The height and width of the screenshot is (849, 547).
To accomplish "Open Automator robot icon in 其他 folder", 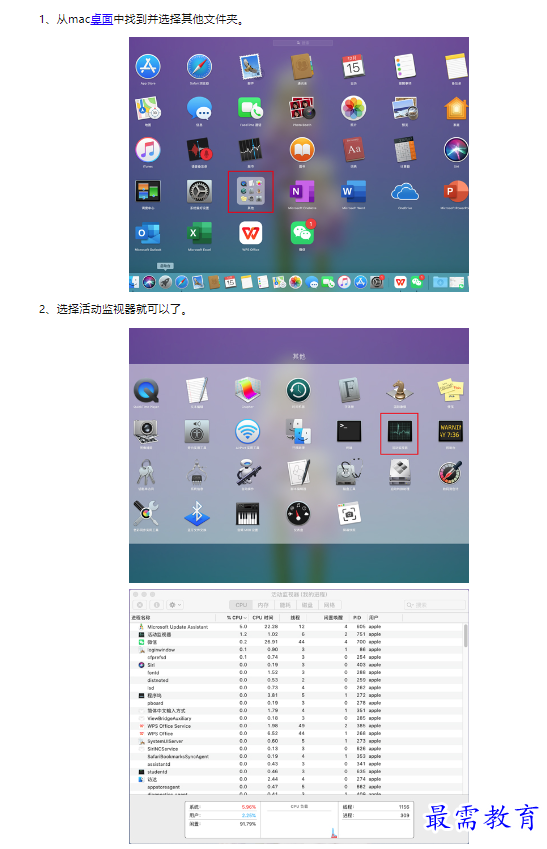I will tap(248, 473).
